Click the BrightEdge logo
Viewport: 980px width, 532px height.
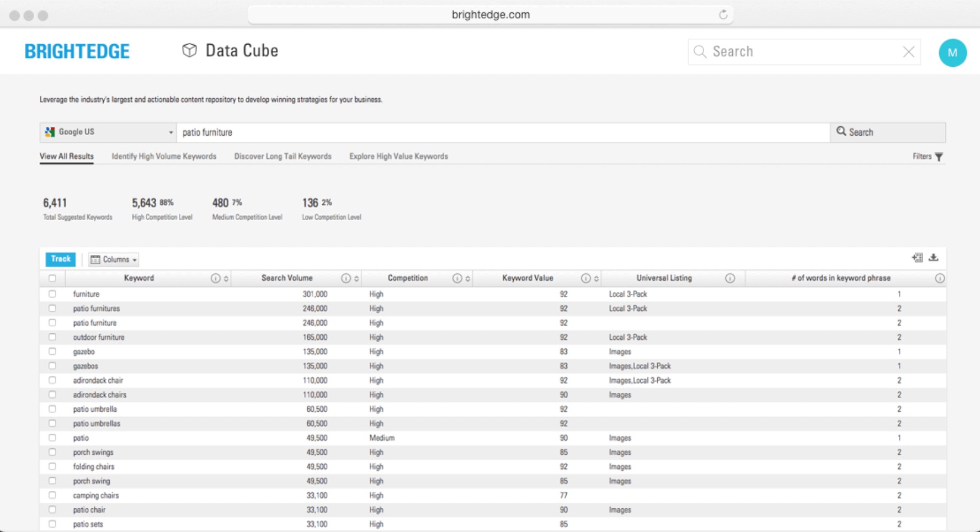[77, 51]
